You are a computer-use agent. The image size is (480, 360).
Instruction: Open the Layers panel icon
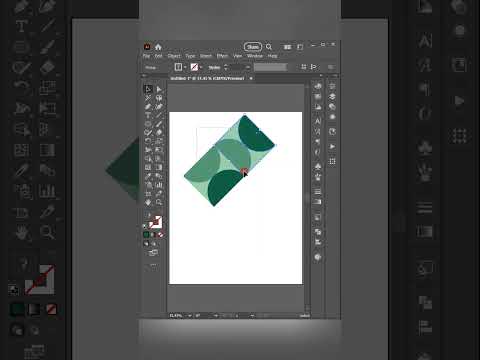[x=332, y=97]
